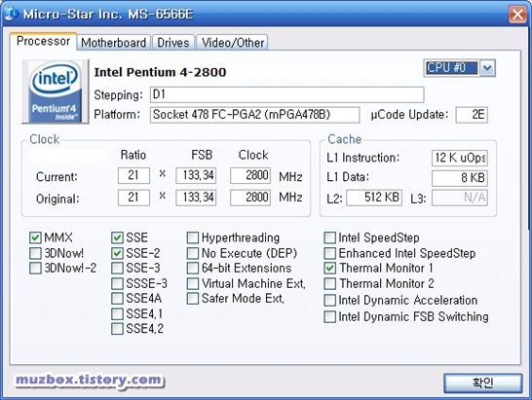532x400 pixels.
Task: Enable the SSE-3 checkbox
Action: [x=117, y=268]
